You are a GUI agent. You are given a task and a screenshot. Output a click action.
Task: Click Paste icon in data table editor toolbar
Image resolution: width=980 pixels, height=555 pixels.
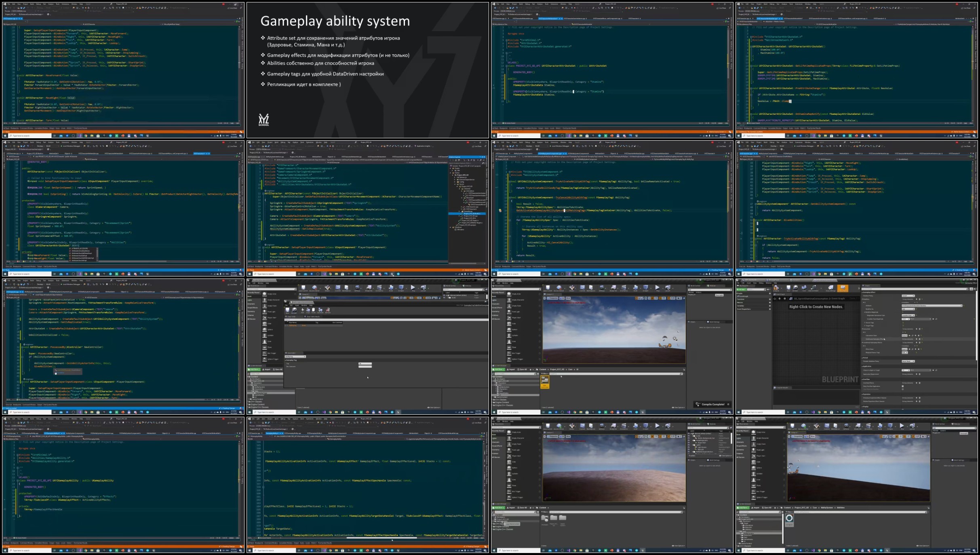pyautogui.click(x=314, y=310)
